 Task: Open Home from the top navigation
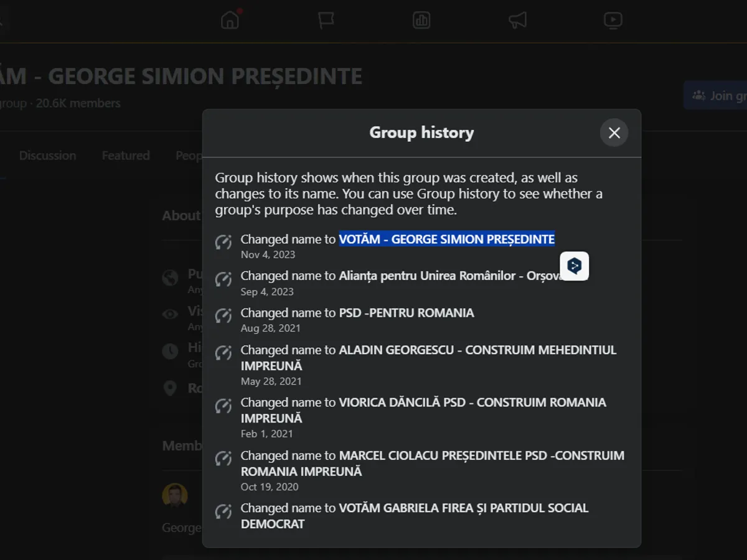(x=230, y=20)
